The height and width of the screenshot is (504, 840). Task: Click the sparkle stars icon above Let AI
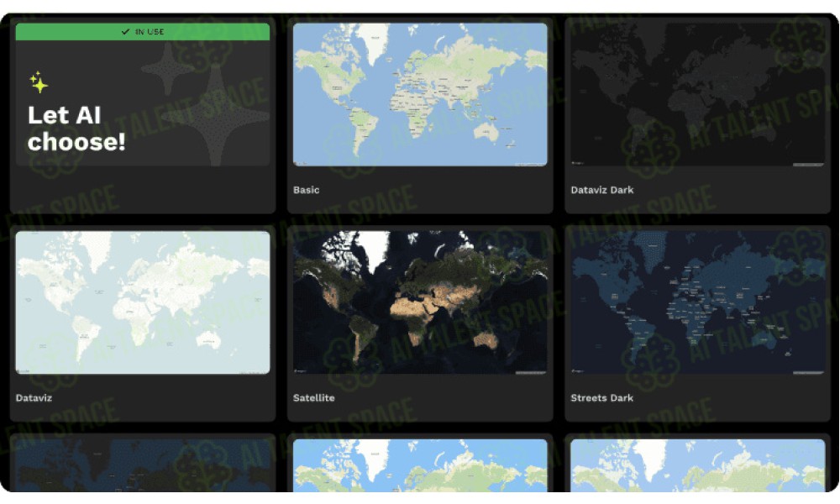point(39,82)
